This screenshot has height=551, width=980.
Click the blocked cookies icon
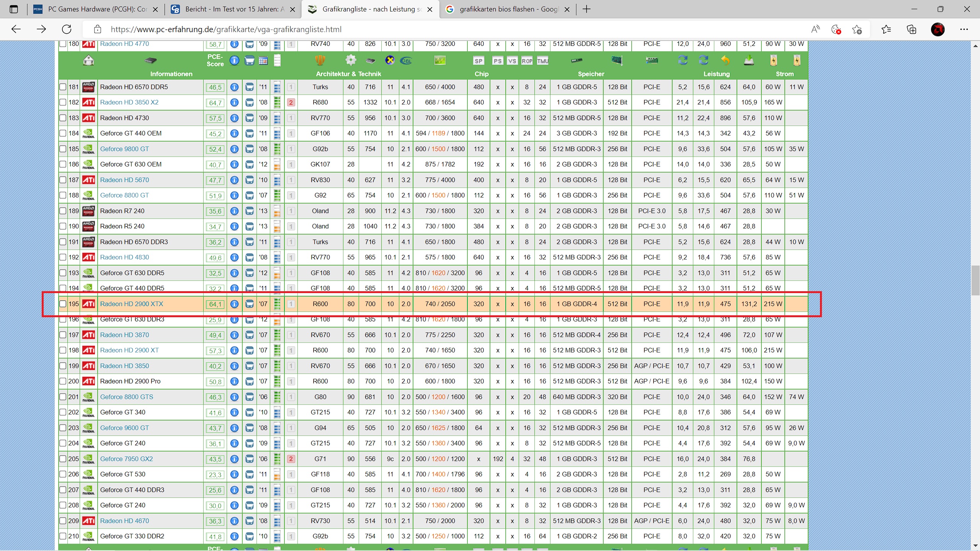coord(836,29)
